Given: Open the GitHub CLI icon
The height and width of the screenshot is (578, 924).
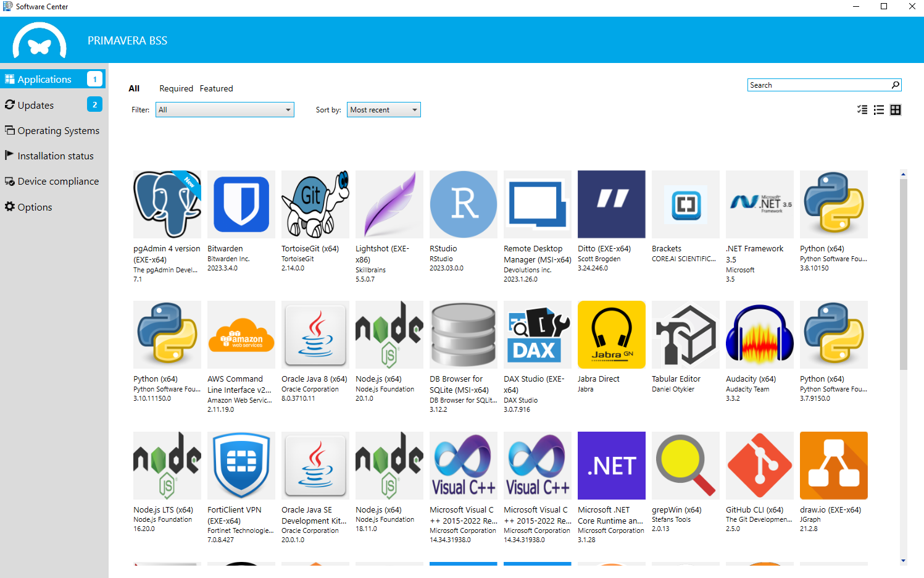Looking at the screenshot, I should point(760,466).
